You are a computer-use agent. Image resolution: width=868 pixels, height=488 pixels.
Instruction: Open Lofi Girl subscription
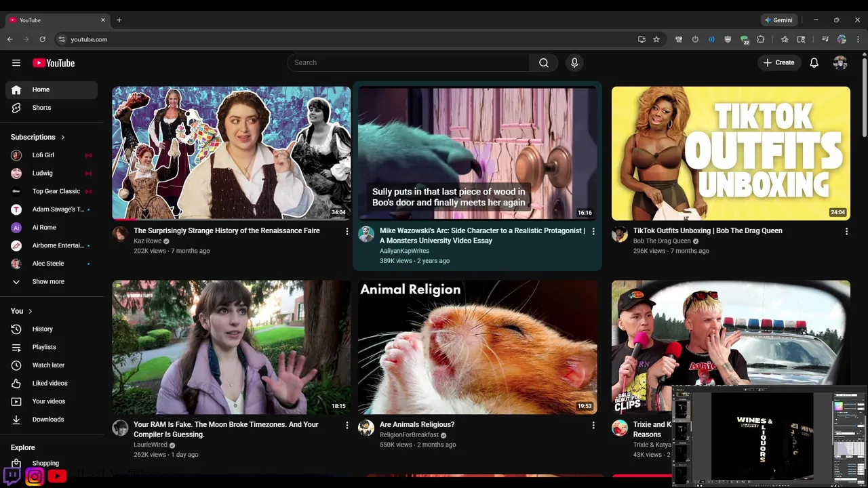tap(52, 155)
